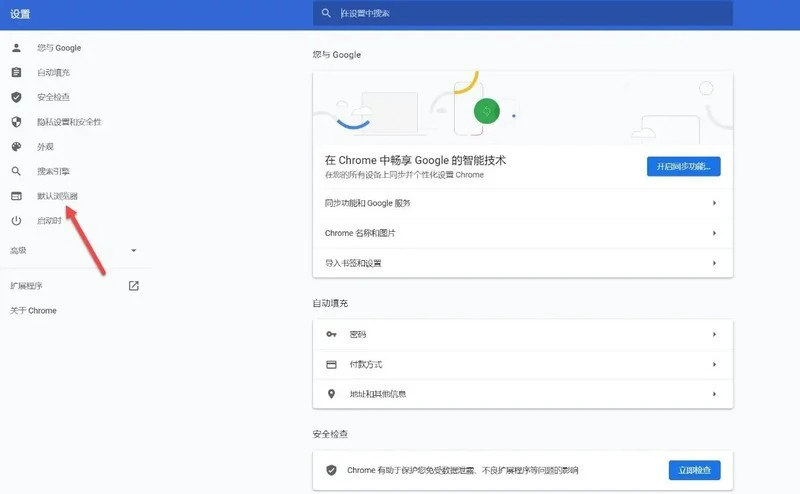Click the 在设置中搜索 search field
Image resolution: width=800 pixels, height=494 pixels.
pos(523,13)
